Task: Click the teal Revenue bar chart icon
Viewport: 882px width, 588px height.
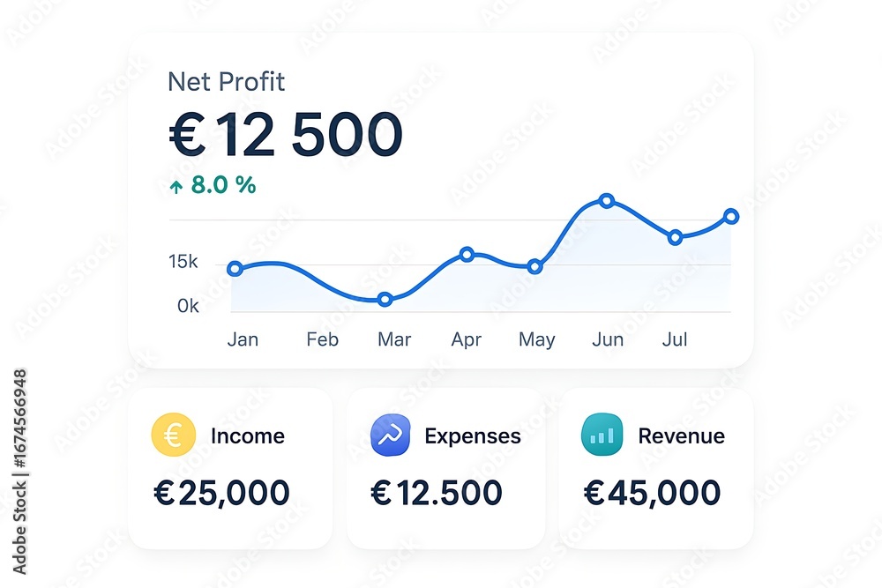Action: coord(602,435)
